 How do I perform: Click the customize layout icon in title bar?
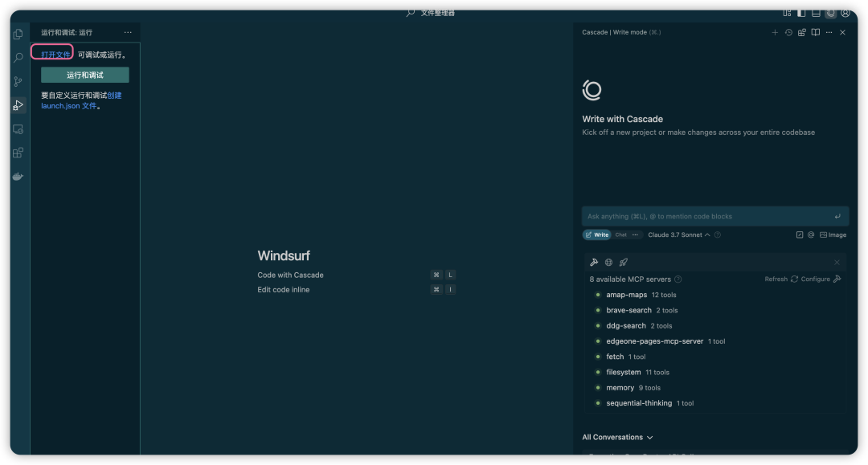point(787,14)
